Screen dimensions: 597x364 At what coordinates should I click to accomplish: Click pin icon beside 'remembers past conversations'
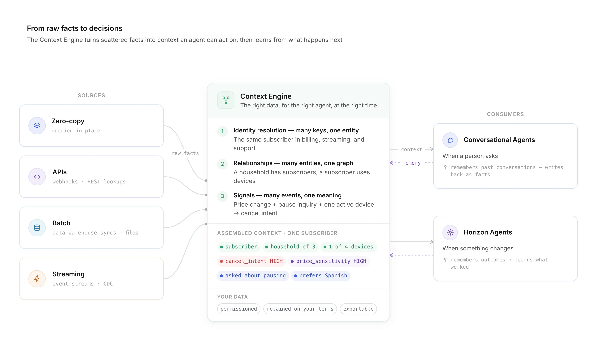point(445,167)
